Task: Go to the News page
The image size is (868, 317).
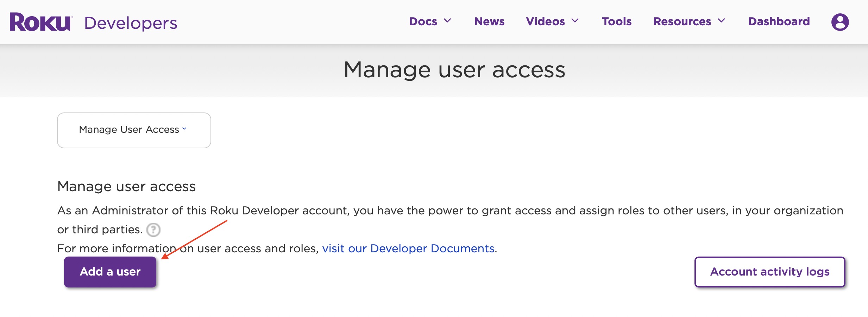Action: coord(489,21)
